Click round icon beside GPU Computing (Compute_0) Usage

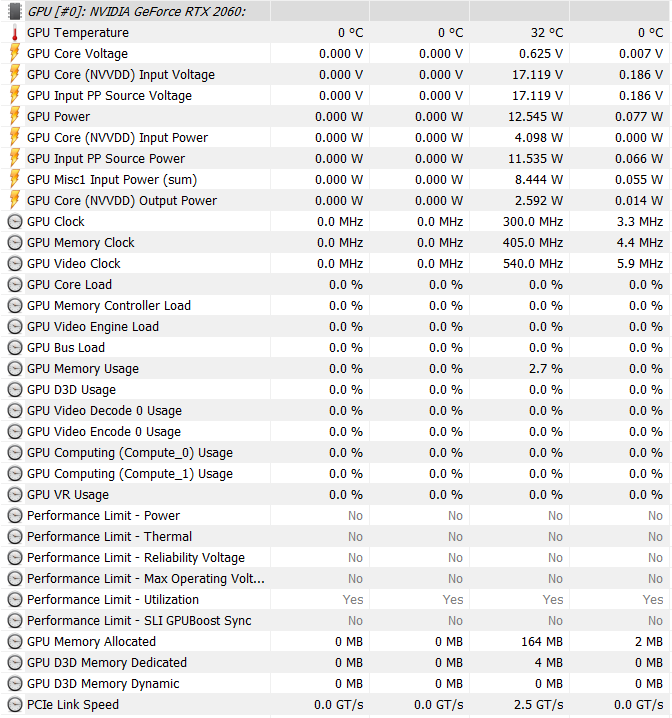click(x=15, y=453)
